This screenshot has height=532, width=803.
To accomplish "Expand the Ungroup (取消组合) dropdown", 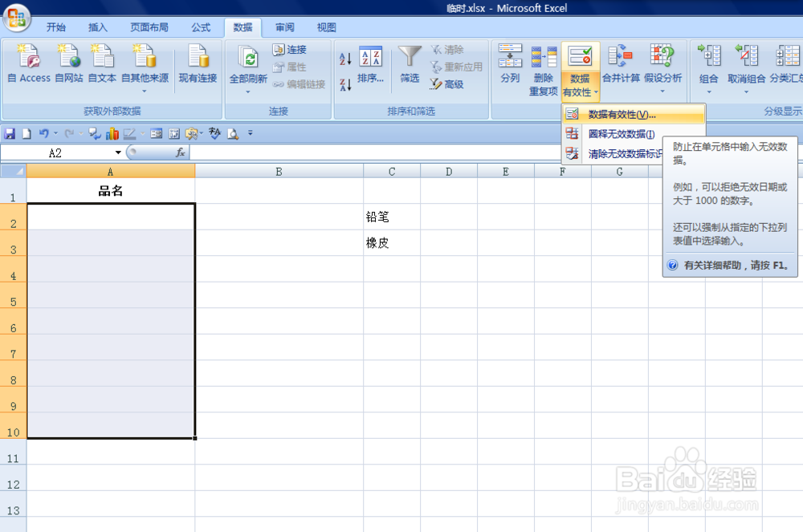I will pyautogui.click(x=746, y=92).
